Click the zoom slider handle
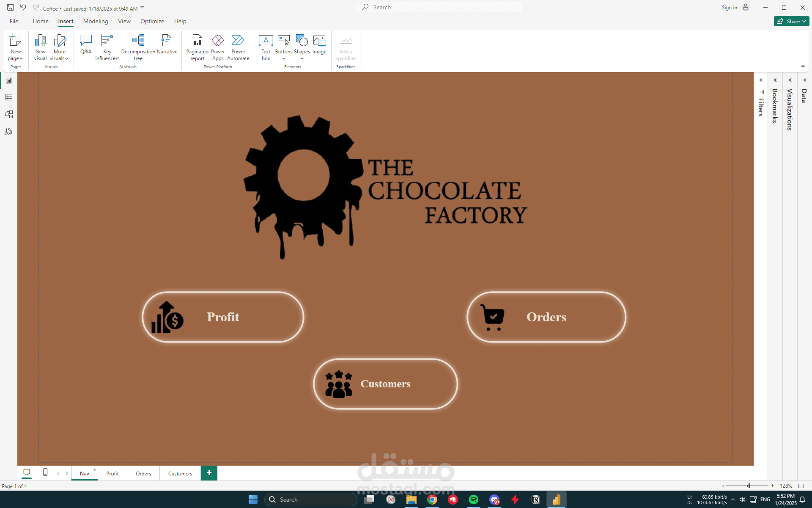The width and height of the screenshot is (812, 508). coord(749,486)
